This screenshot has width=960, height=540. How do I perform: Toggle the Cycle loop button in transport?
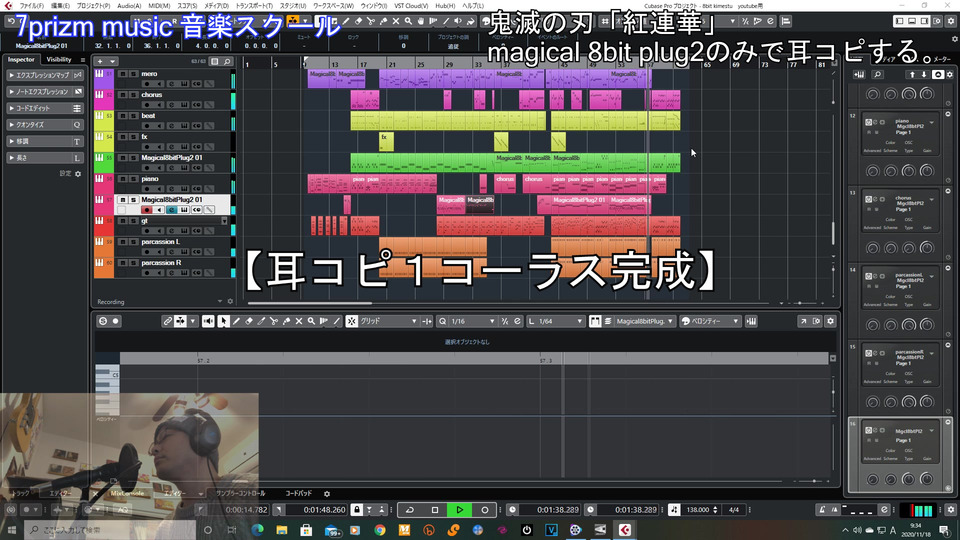tap(410, 509)
